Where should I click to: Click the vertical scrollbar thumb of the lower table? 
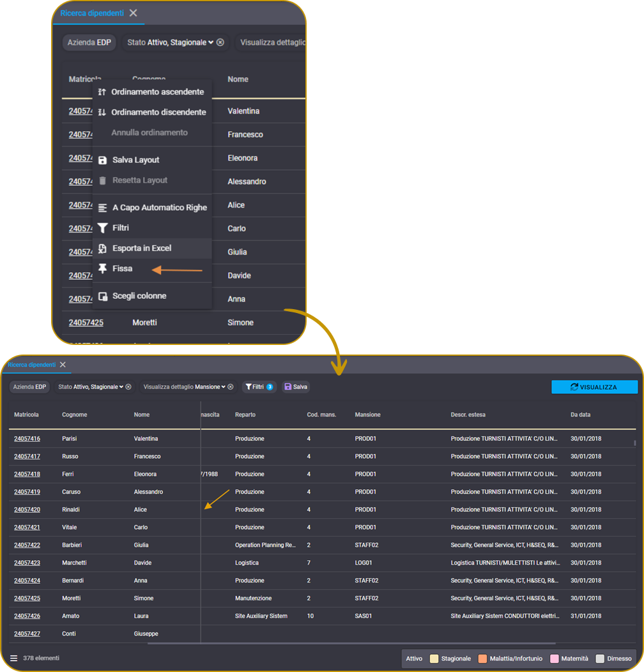634,443
